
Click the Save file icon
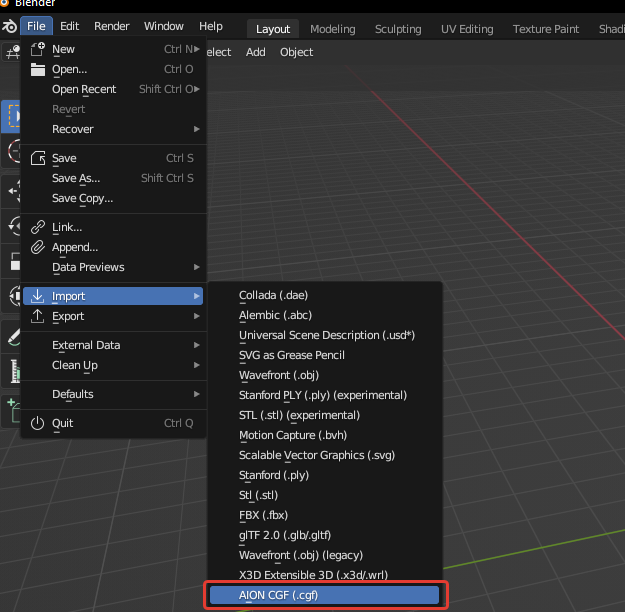click(38, 158)
